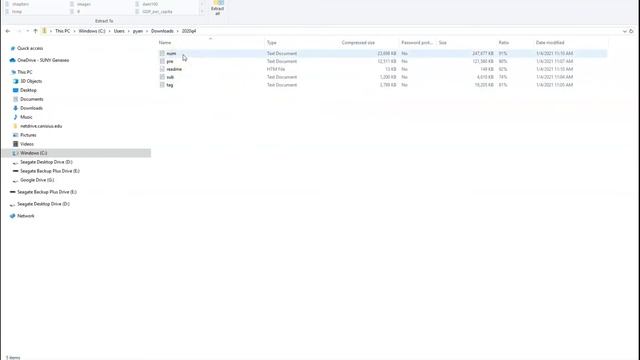Image resolution: width=640 pixels, height=360 pixels.
Task: Sort by the Ratio column header
Action: [x=504, y=42]
